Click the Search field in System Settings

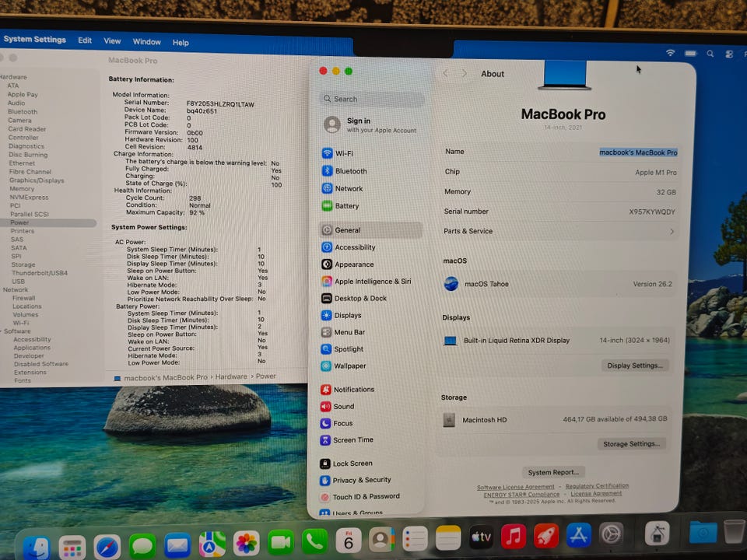372,99
